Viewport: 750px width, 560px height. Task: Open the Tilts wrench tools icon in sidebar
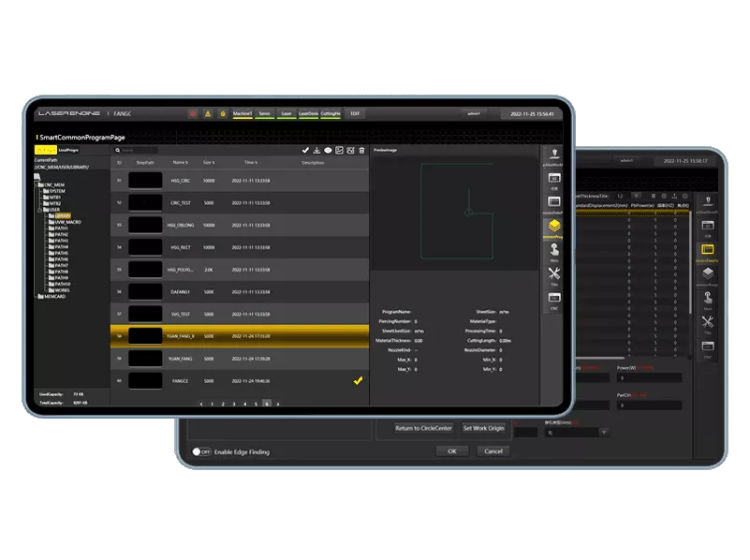[x=553, y=274]
